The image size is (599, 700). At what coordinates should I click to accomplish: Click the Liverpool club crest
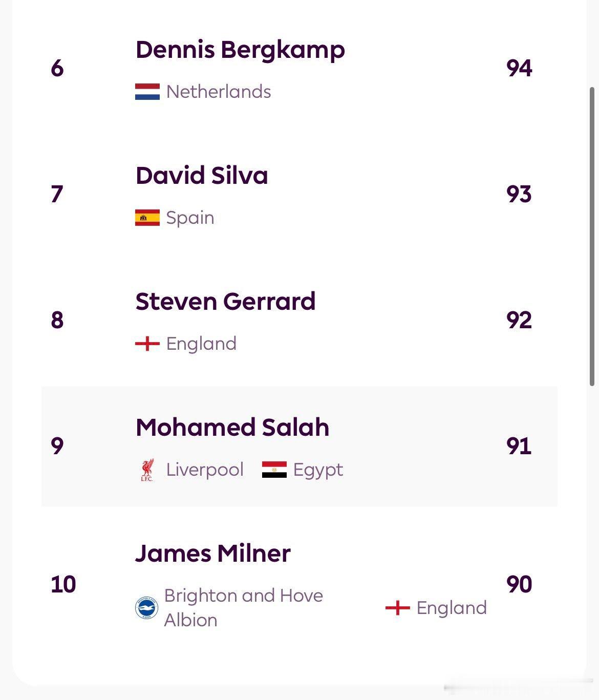pyautogui.click(x=147, y=470)
